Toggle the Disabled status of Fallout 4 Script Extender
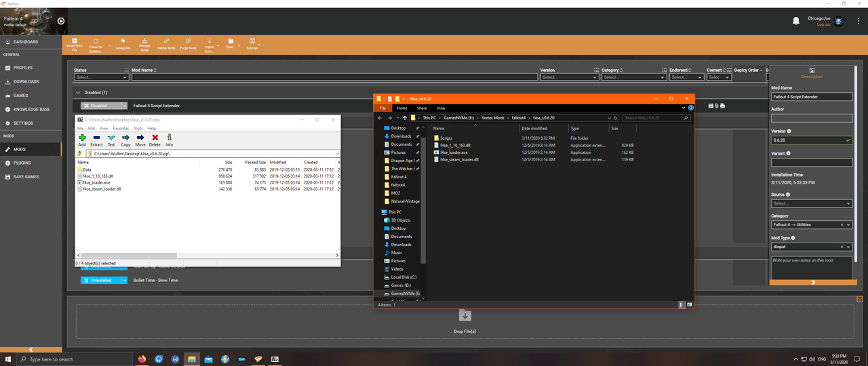The width and height of the screenshot is (868, 366). tap(100, 106)
